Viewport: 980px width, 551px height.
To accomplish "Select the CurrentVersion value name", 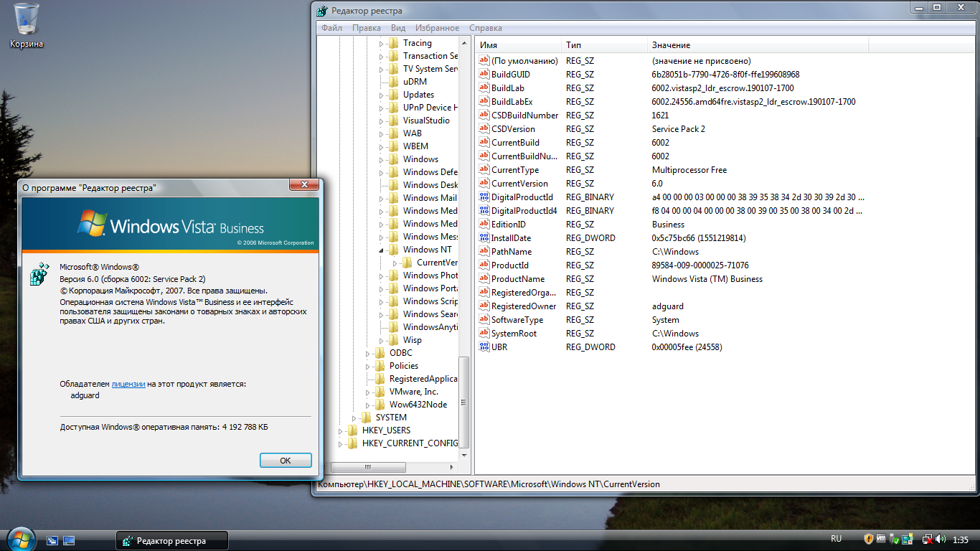I will point(519,184).
